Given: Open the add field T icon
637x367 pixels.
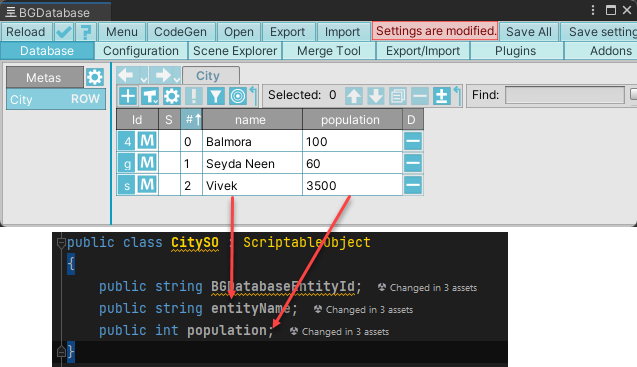Looking at the screenshot, I should 150,96.
